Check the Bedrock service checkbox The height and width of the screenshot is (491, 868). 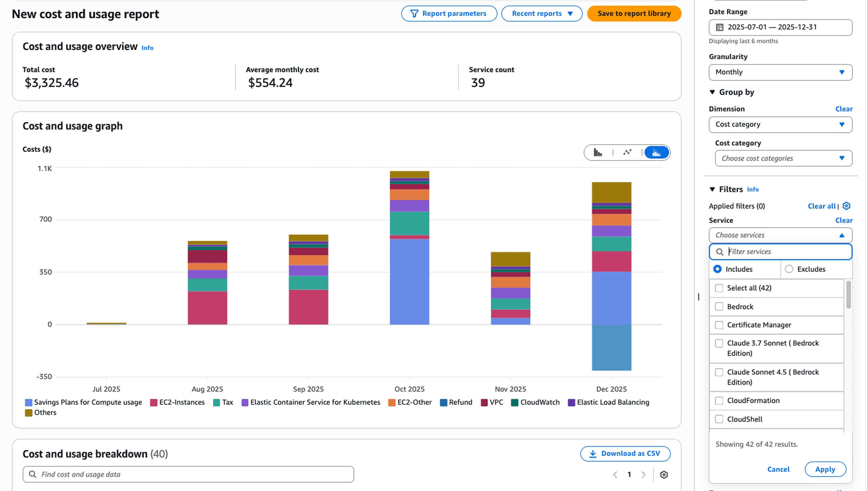(x=719, y=306)
